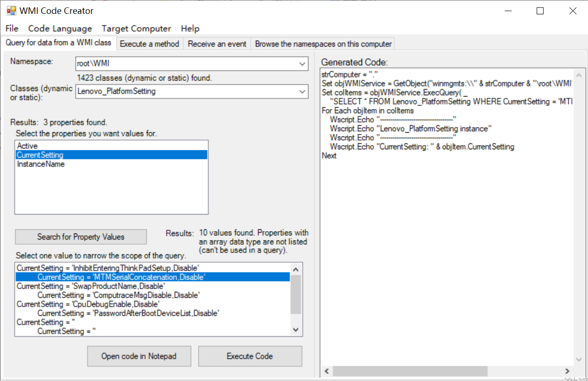Viewport: 588px width, 381px height.
Task: Open the Code Language menu
Action: tap(60, 28)
